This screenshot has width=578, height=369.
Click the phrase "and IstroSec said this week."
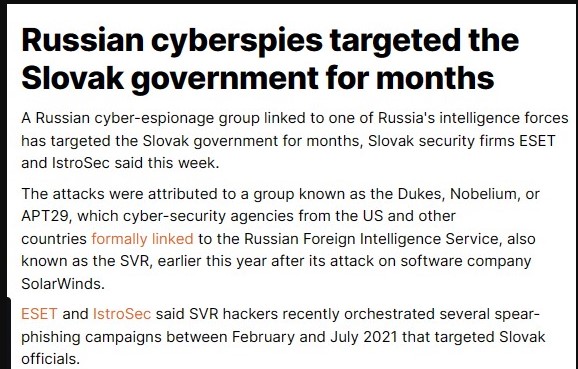120,163
